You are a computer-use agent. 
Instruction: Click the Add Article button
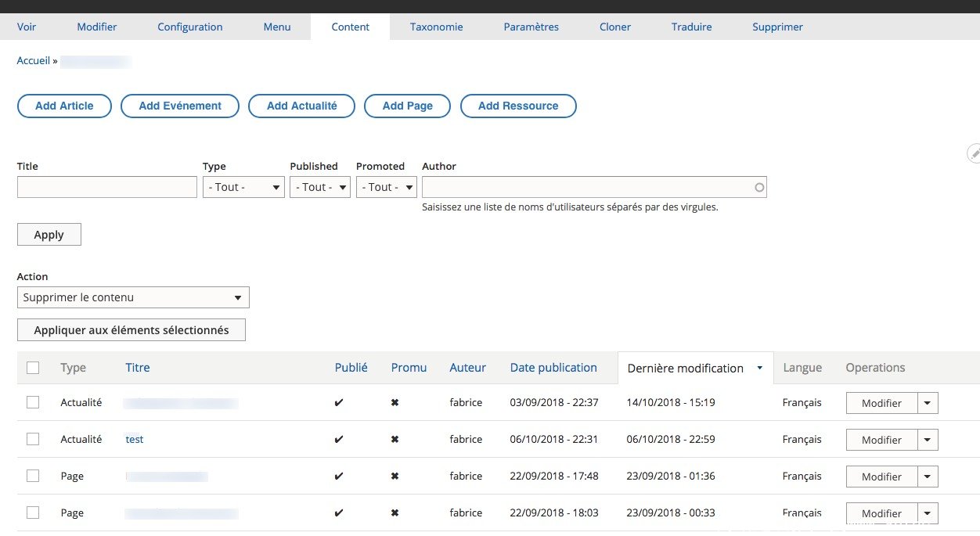[64, 106]
